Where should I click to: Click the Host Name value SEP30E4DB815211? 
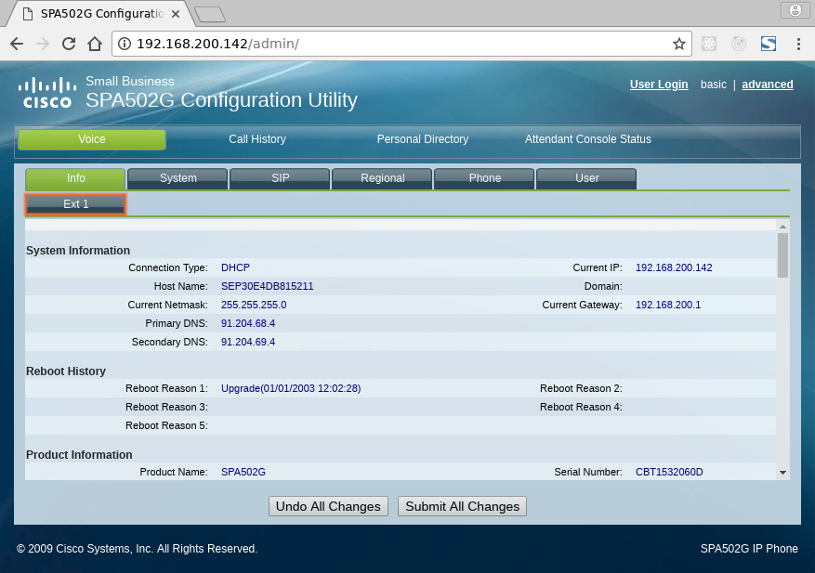click(267, 286)
